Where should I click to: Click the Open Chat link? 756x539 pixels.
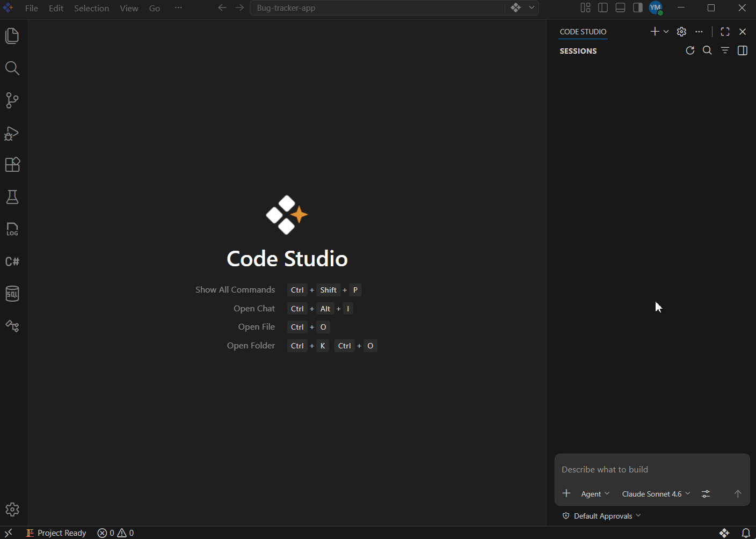(x=254, y=309)
